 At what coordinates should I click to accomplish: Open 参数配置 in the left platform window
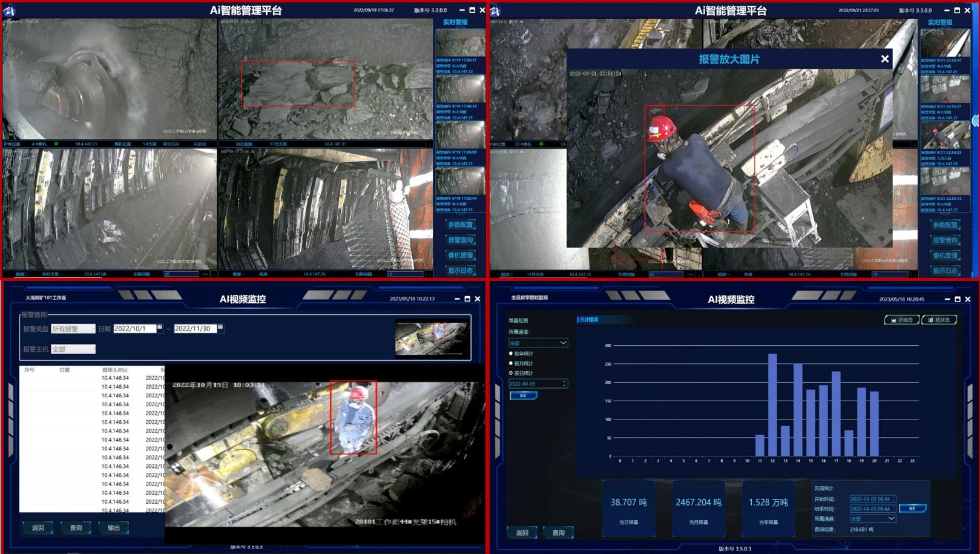(460, 225)
